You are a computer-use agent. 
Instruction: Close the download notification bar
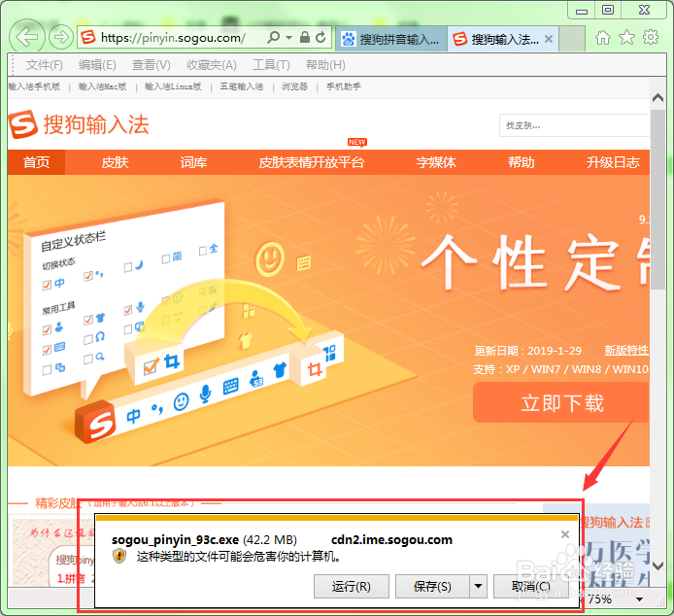[565, 534]
